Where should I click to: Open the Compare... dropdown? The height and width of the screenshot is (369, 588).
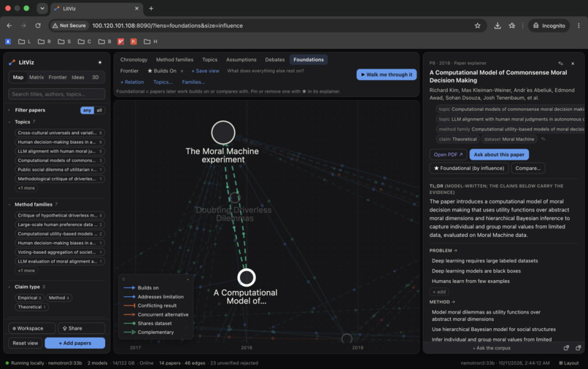pyautogui.click(x=528, y=168)
